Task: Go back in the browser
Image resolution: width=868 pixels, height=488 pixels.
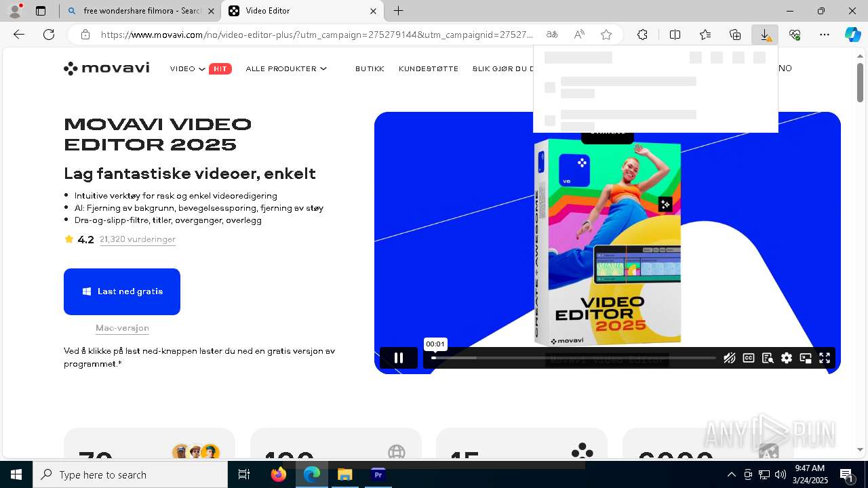Action: [19, 35]
